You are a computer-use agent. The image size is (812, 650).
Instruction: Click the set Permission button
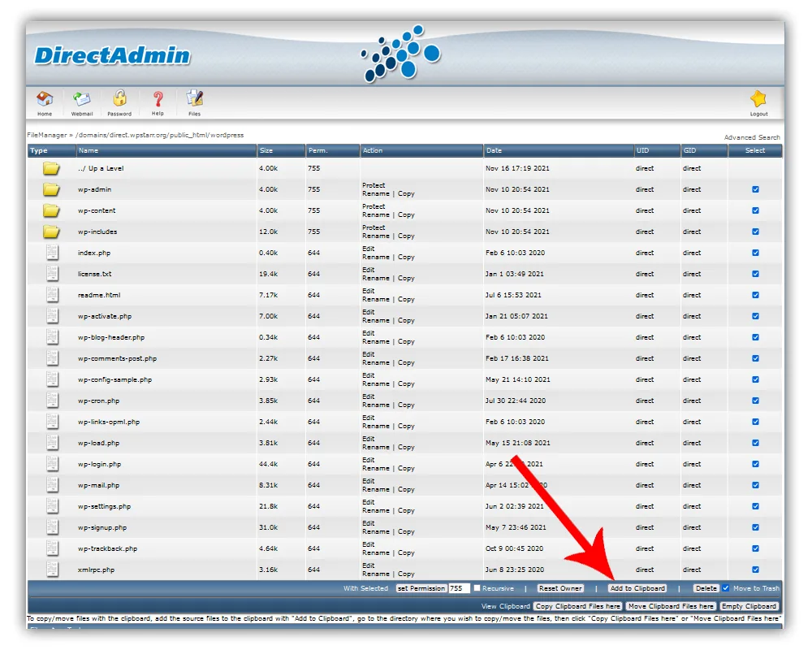[x=421, y=588]
